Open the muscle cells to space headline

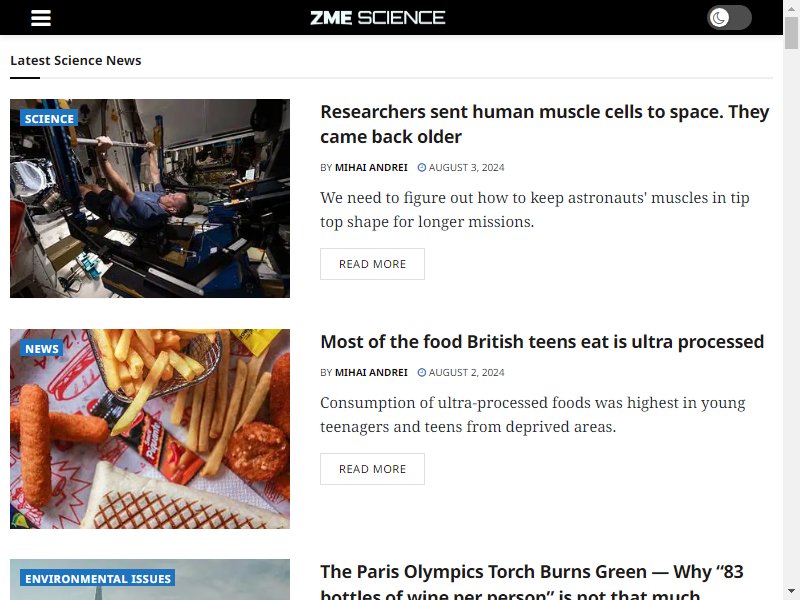click(x=544, y=124)
